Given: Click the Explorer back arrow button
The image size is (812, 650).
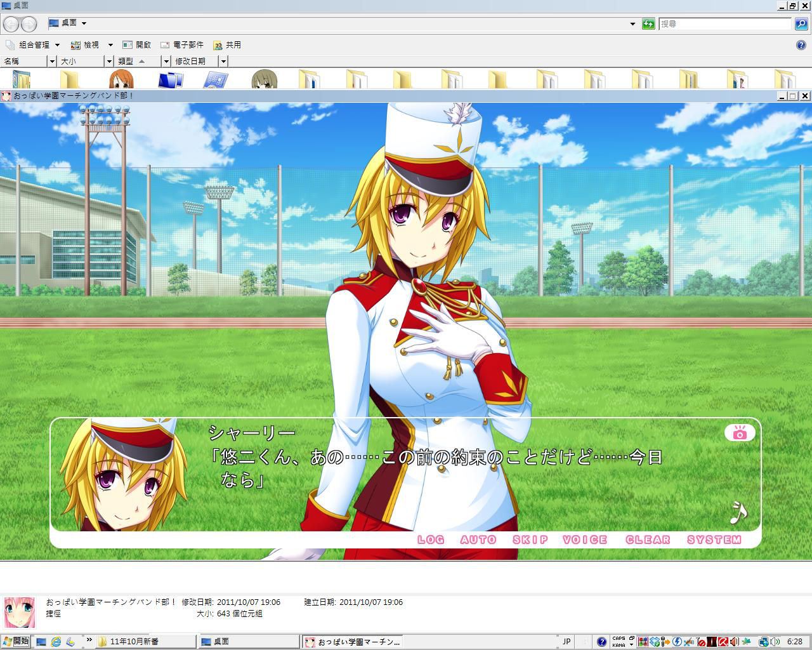Looking at the screenshot, I should [x=11, y=24].
